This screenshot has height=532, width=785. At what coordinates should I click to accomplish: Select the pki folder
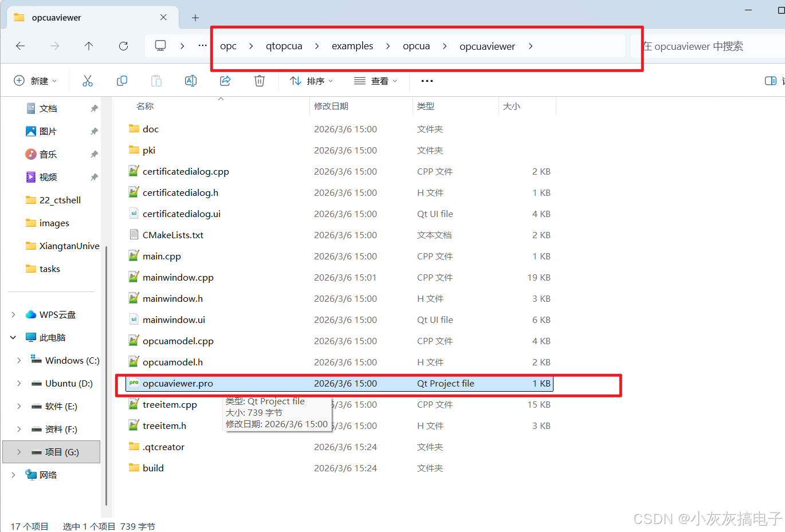(x=339, y=150)
